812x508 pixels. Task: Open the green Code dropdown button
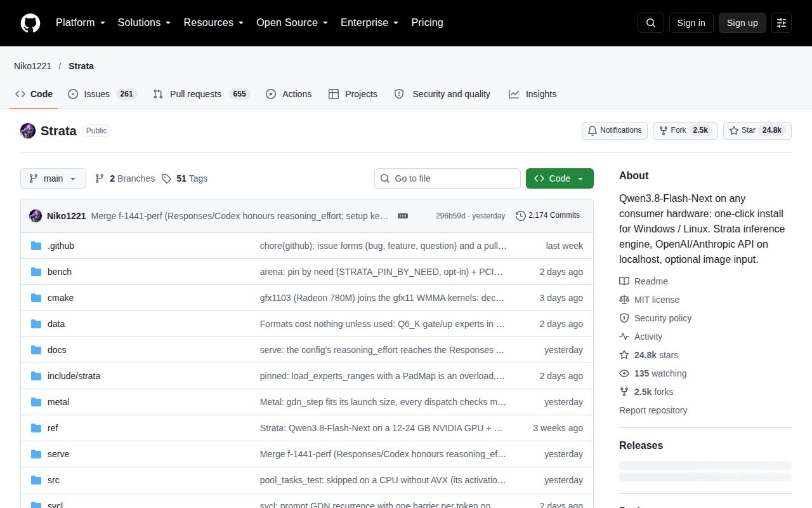560,178
